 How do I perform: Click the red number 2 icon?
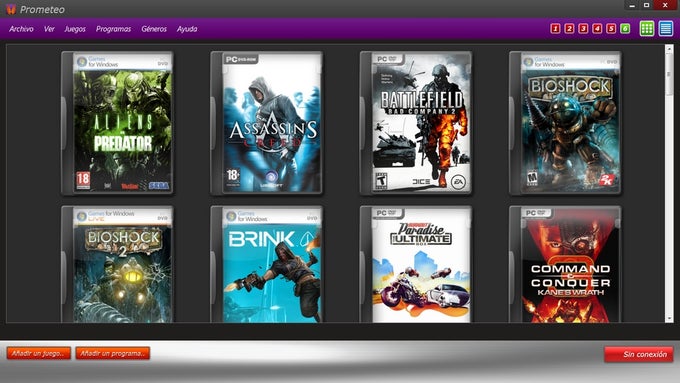coord(569,29)
